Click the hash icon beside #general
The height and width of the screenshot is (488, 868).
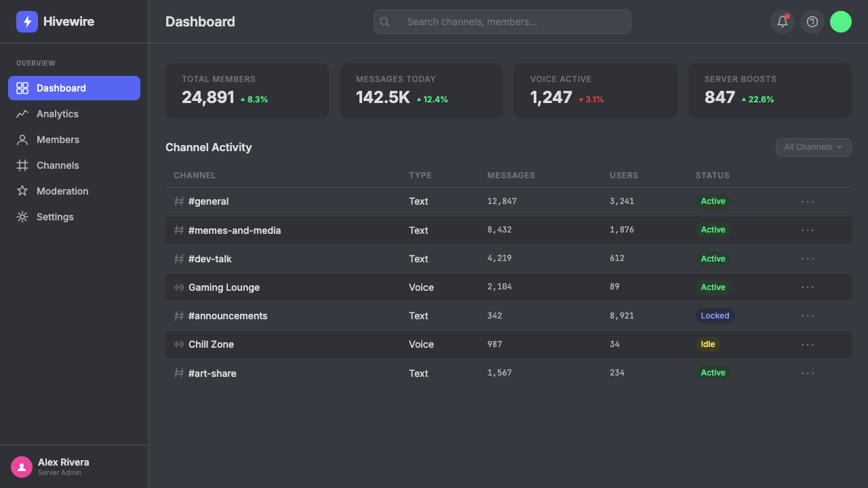tap(179, 201)
